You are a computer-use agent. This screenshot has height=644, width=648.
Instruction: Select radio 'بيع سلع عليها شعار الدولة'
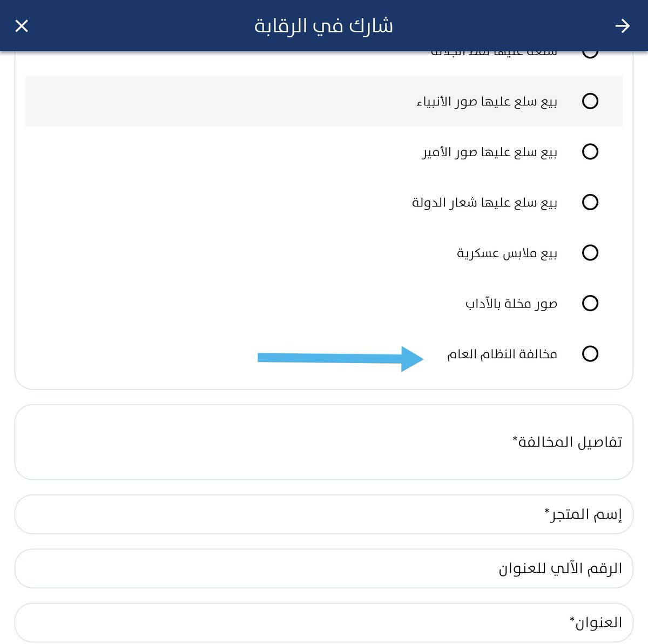pos(590,202)
